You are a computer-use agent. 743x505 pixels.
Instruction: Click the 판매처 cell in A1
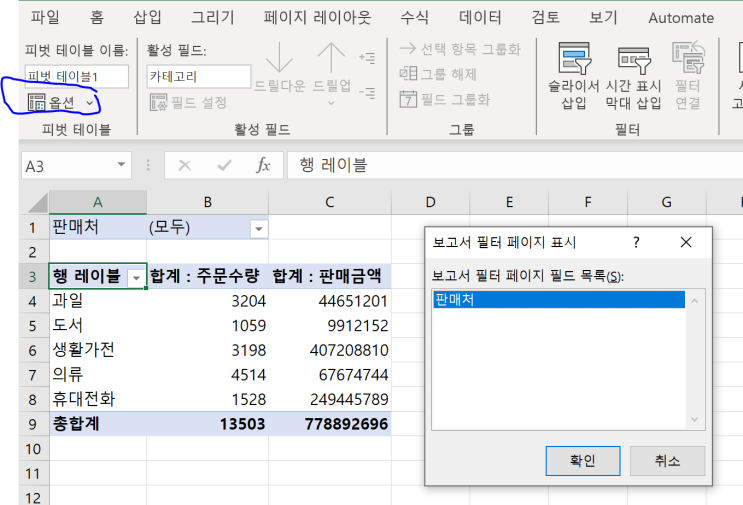(98, 227)
